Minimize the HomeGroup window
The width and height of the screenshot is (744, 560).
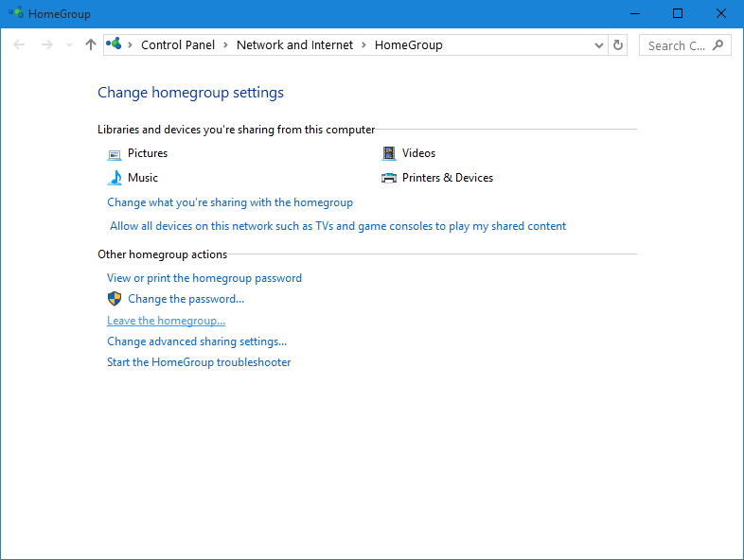pyautogui.click(x=635, y=14)
